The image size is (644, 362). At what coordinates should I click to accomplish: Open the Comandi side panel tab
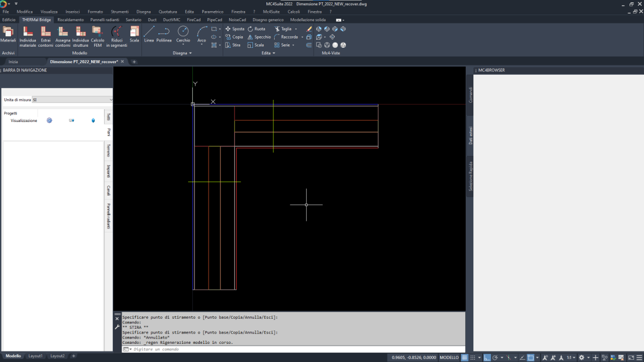(470, 95)
